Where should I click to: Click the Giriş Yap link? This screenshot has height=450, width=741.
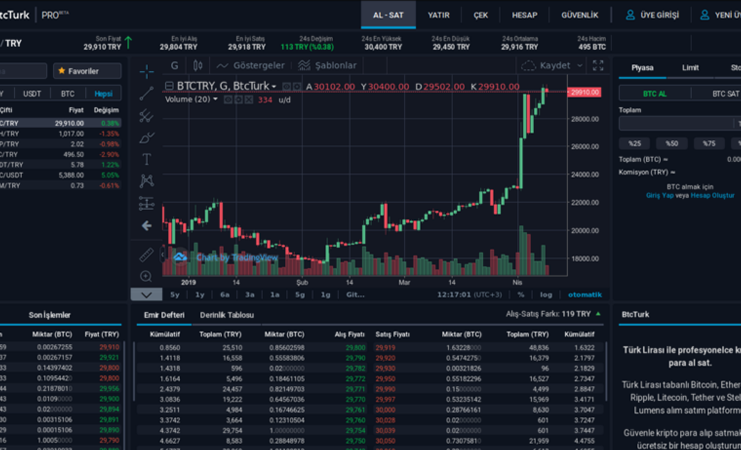(x=660, y=195)
